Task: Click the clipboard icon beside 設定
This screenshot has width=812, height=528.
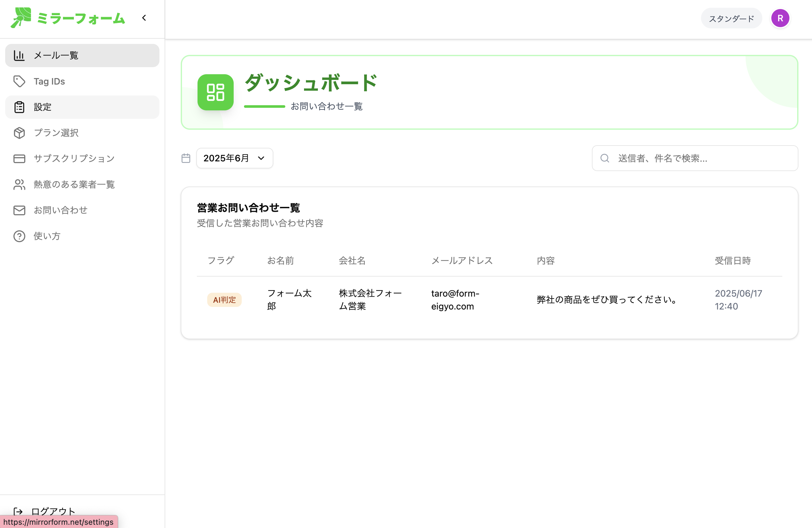Action: coord(19,107)
